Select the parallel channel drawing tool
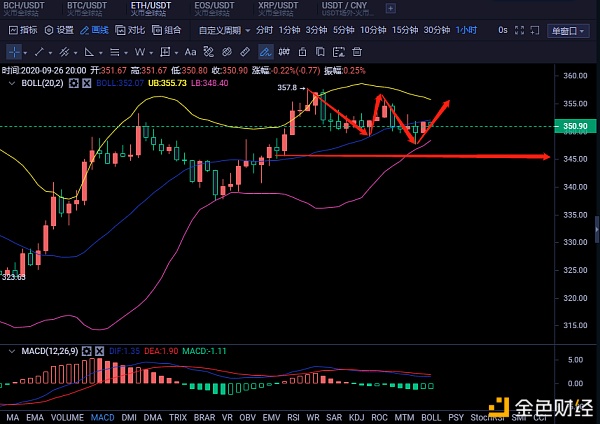The height and width of the screenshot is (424, 600). (64, 52)
